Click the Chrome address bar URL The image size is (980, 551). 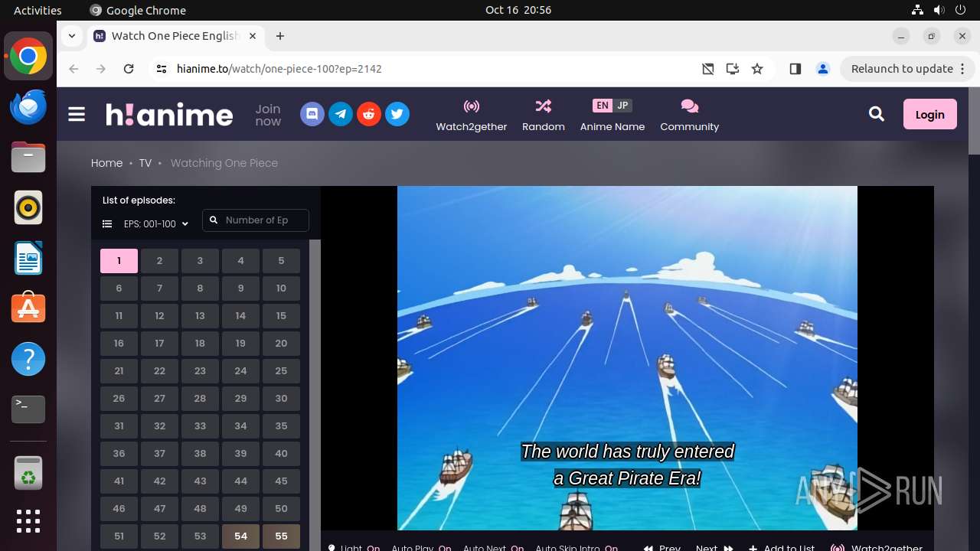point(279,69)
